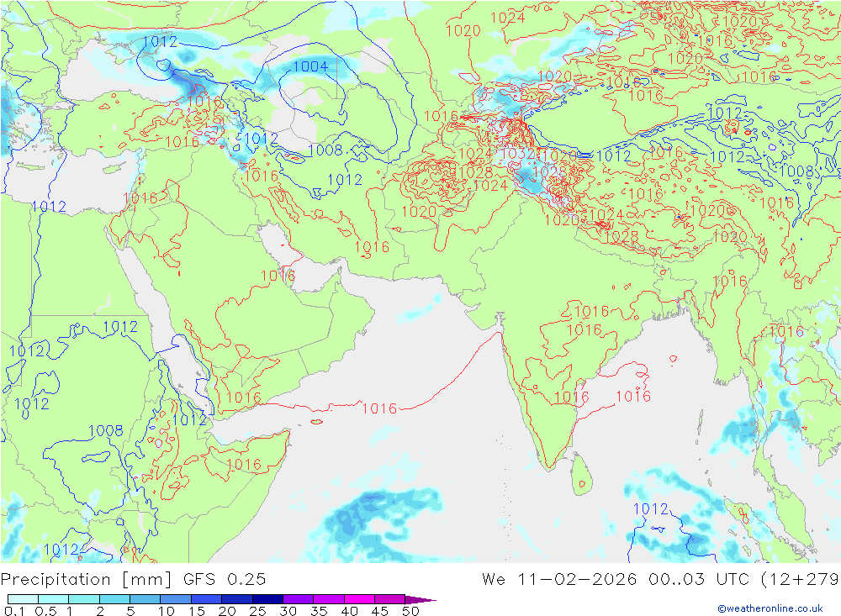Pick the legend swatch between 0.5 and 1
The image size is (841, 616).
(x=54, y=599)
